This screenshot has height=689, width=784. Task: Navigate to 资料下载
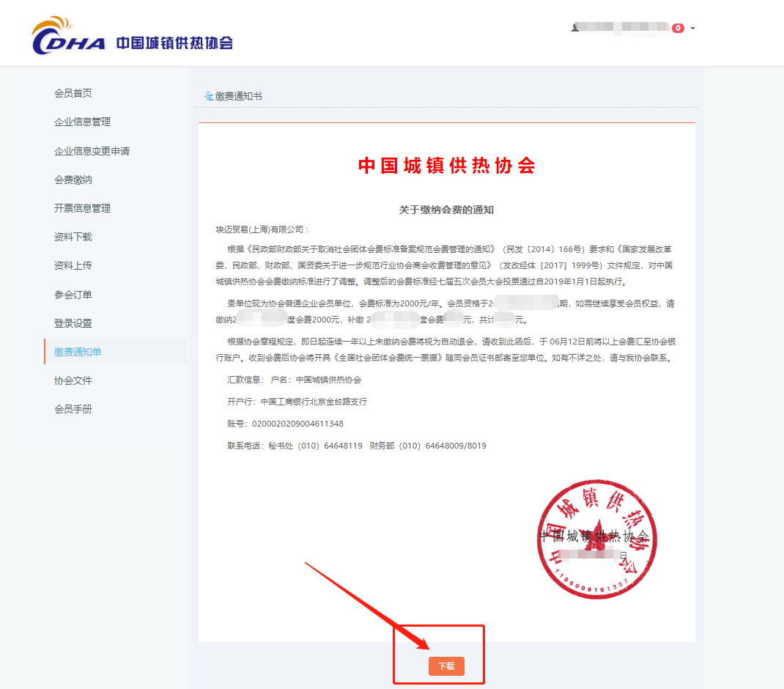tap(73, 237)
